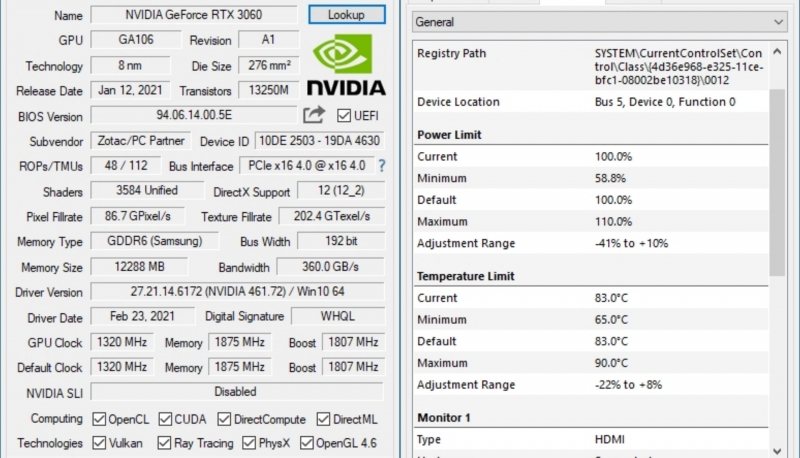This screenshot has width=800, height=458.
Task: Click the BIOS Version field
Action: pyautogui.click(x=194, y=115)
